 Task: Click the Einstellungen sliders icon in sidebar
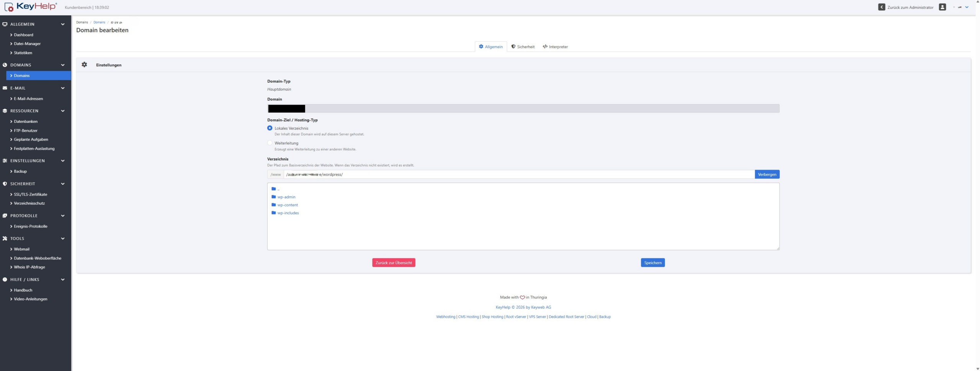[5, 161]
